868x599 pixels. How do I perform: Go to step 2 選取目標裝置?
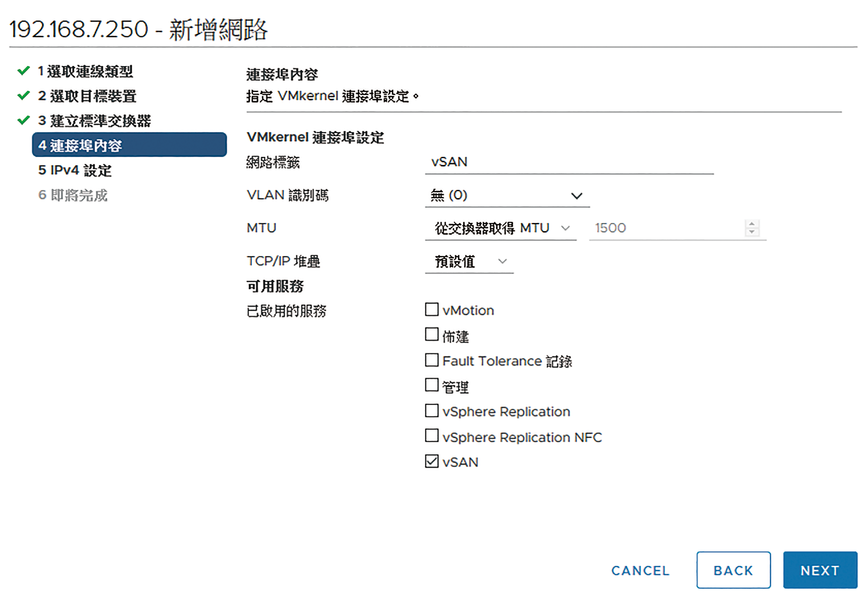(87, 96)
